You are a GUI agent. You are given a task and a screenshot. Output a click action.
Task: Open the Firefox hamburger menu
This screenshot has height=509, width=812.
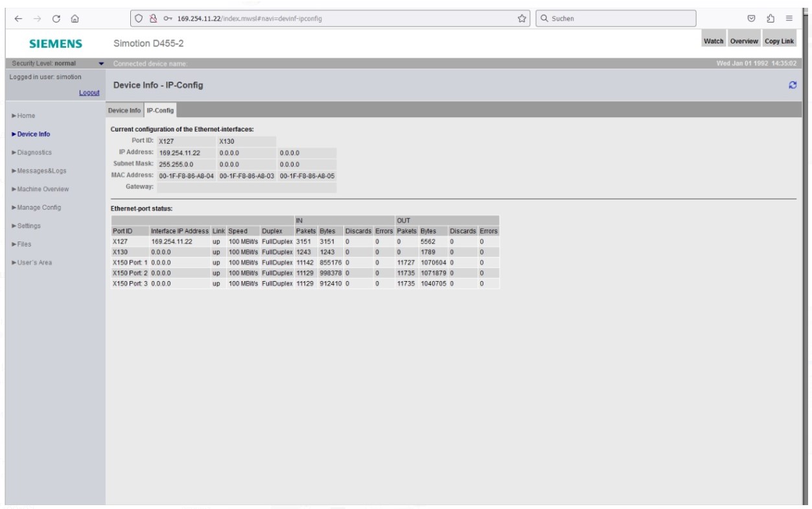pyautogui.click(x=789, y=19)
